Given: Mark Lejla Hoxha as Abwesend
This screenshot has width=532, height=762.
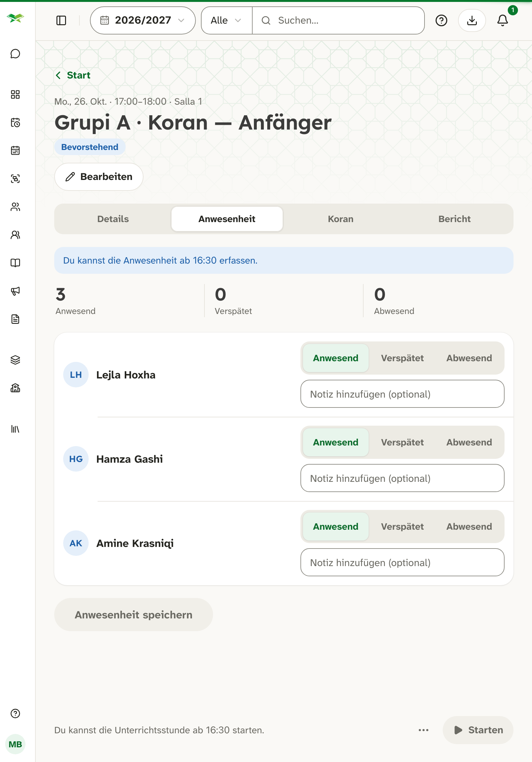Looking at the screenshot, I should pos(469,358).
